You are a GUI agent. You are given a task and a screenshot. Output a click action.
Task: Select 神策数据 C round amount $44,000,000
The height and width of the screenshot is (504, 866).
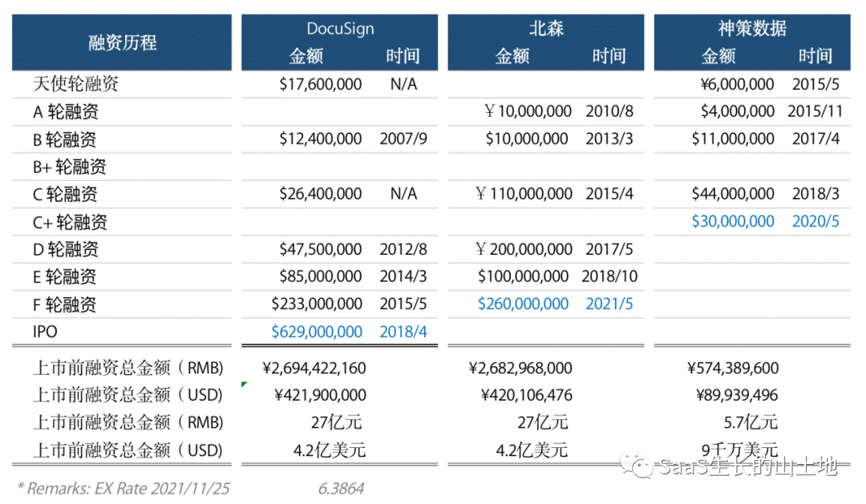(733, 194)
